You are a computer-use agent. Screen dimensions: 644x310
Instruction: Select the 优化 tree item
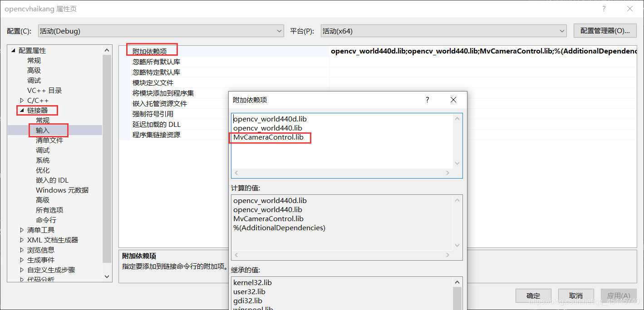pos(43,170)
